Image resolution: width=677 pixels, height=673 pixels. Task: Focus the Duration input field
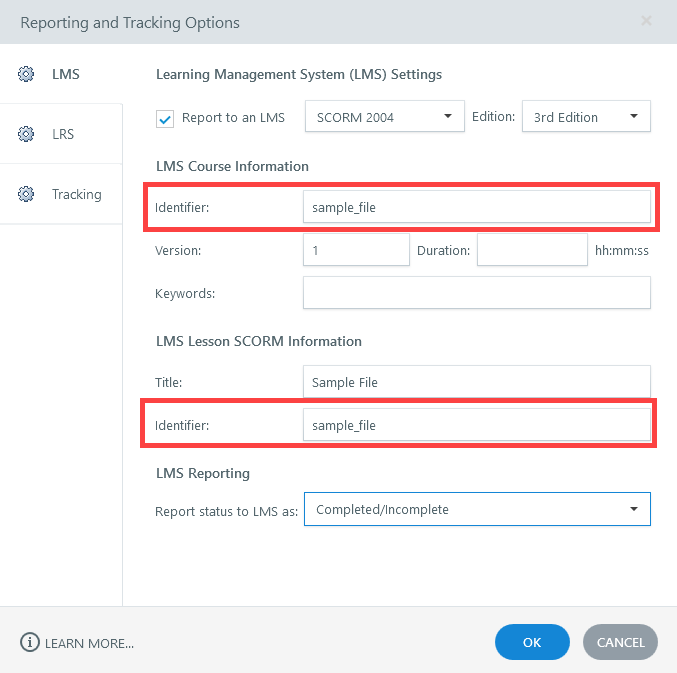532,251
